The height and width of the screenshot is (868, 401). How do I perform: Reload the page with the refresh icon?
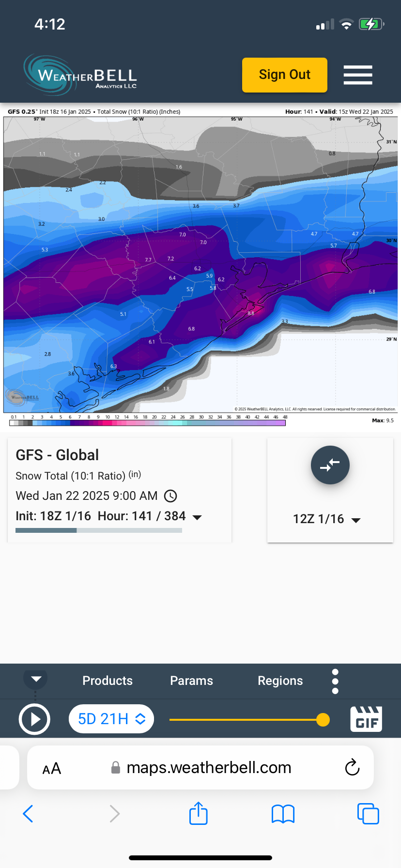tap(352, 768)
